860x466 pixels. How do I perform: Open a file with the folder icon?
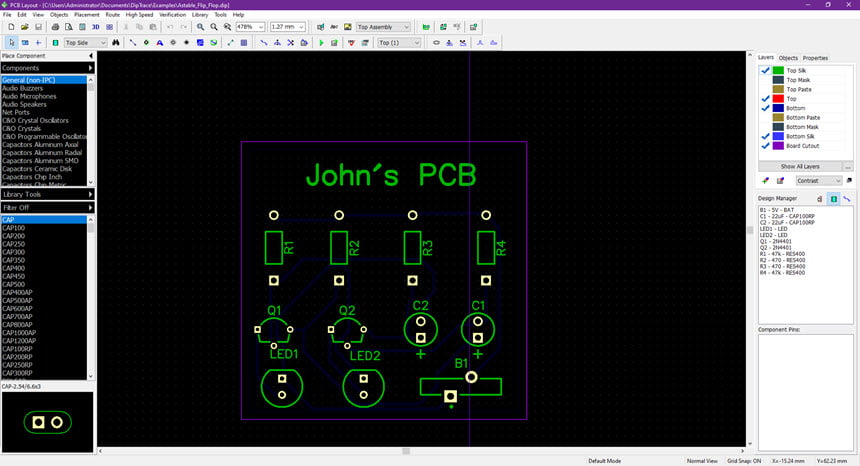[25, 27]
